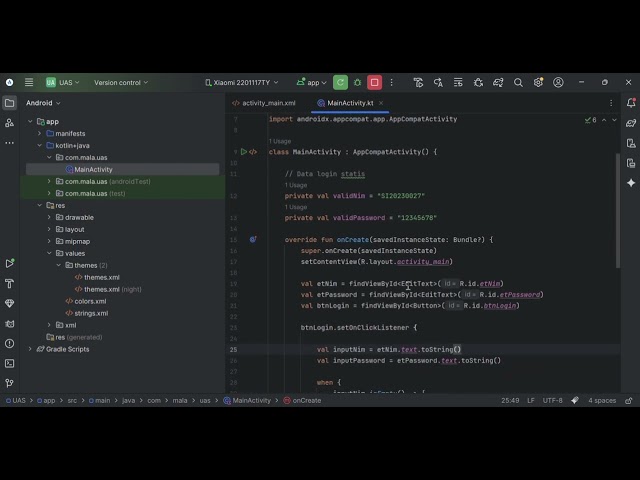
Task: Click the Debug app bug icon
Action: click(x=358, y=82)
